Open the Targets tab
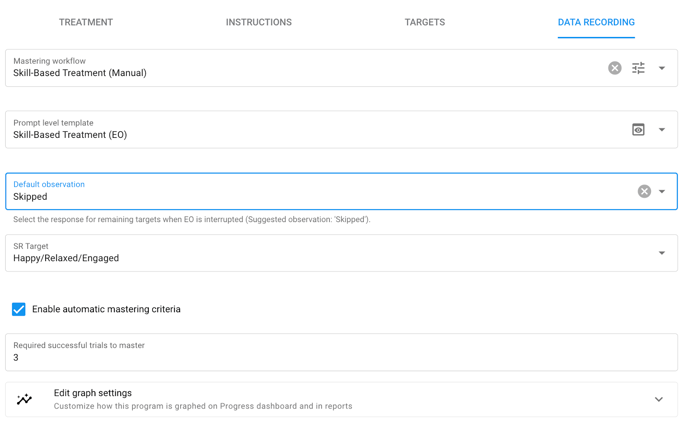This screenshot has width=688, height=433. point(425,22)
